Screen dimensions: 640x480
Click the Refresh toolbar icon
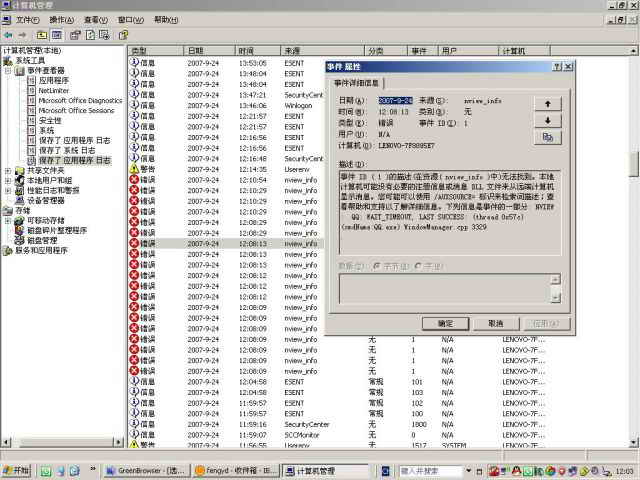[90, 36]
